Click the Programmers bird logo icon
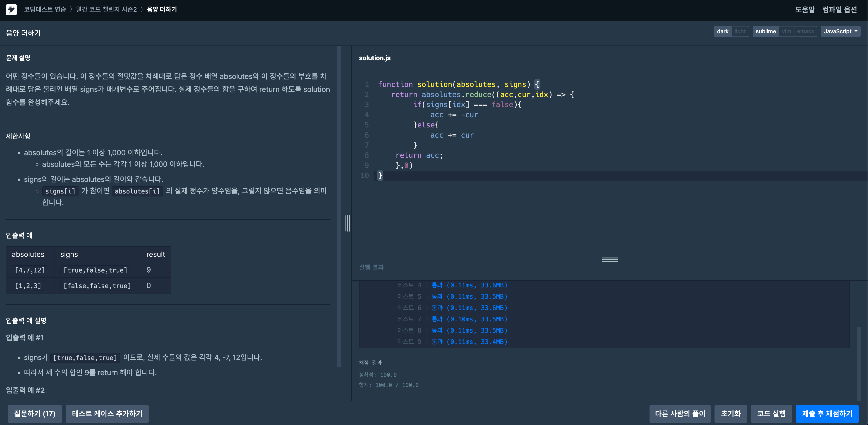868x425 pixels. click(11, 10)
